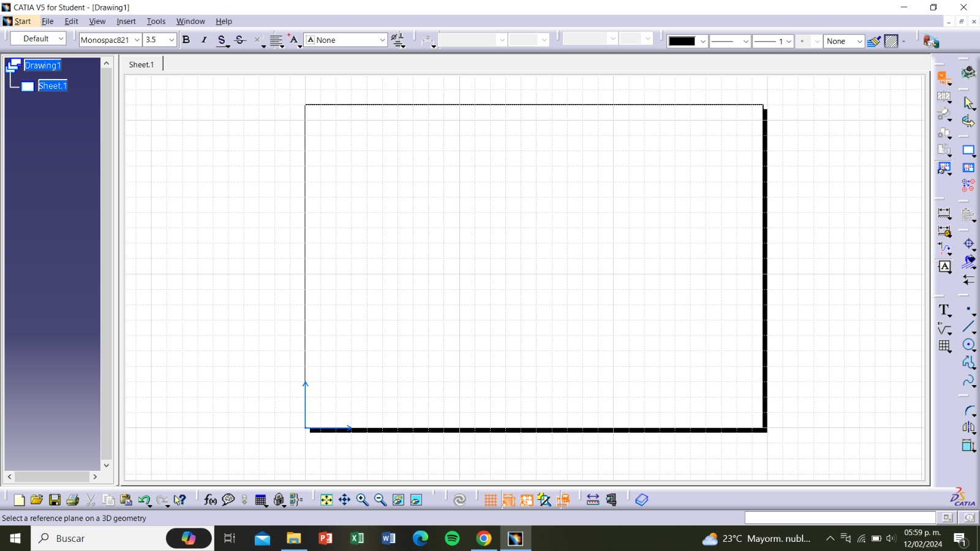Click the hatch pattern swatch

[891, 41]
